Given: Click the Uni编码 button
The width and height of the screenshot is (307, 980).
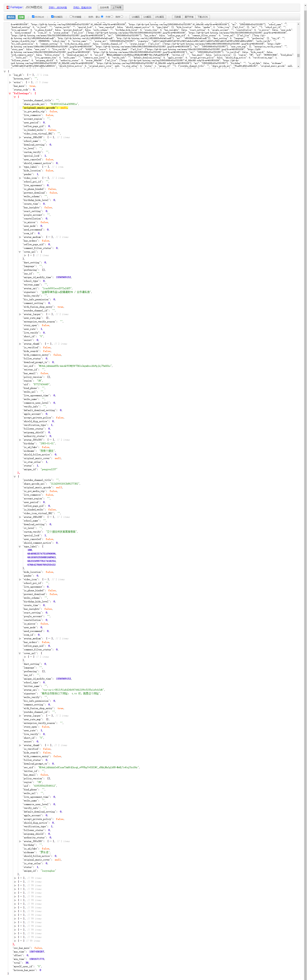Looking at the screenshot, I should click(x=135, y=17).
